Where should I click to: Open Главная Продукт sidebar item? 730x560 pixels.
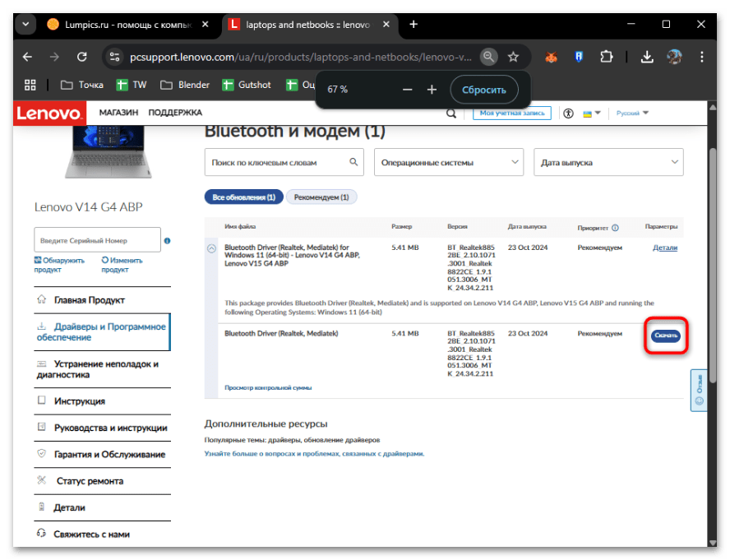click(x=103, y=300)
